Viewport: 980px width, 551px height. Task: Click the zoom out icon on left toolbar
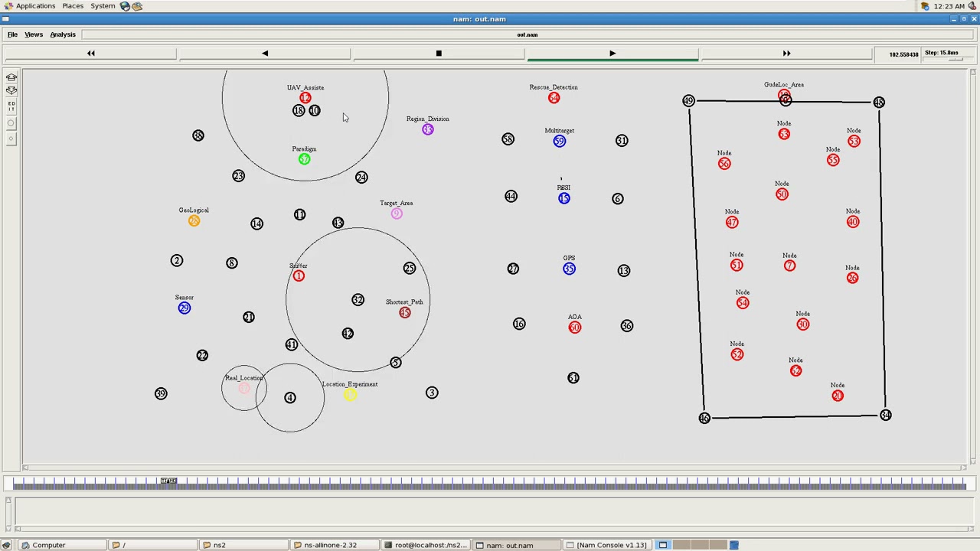tap(11, 90)
